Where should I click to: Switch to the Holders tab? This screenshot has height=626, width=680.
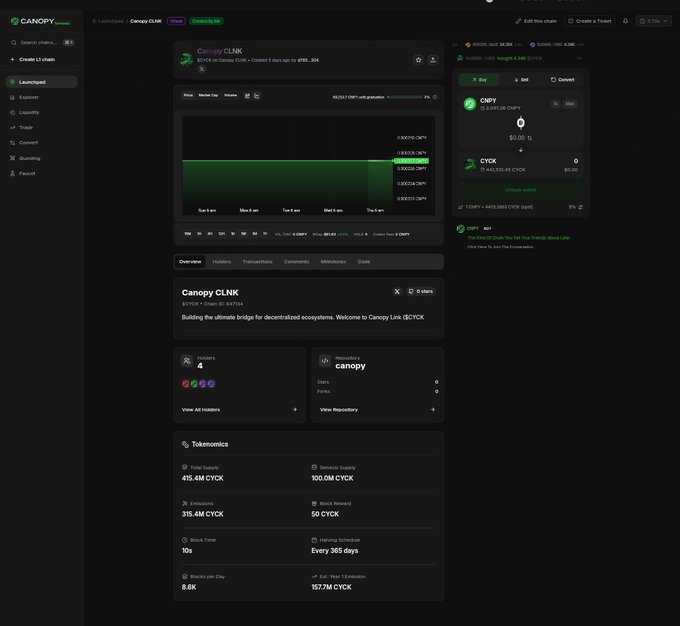click(222, 262)
